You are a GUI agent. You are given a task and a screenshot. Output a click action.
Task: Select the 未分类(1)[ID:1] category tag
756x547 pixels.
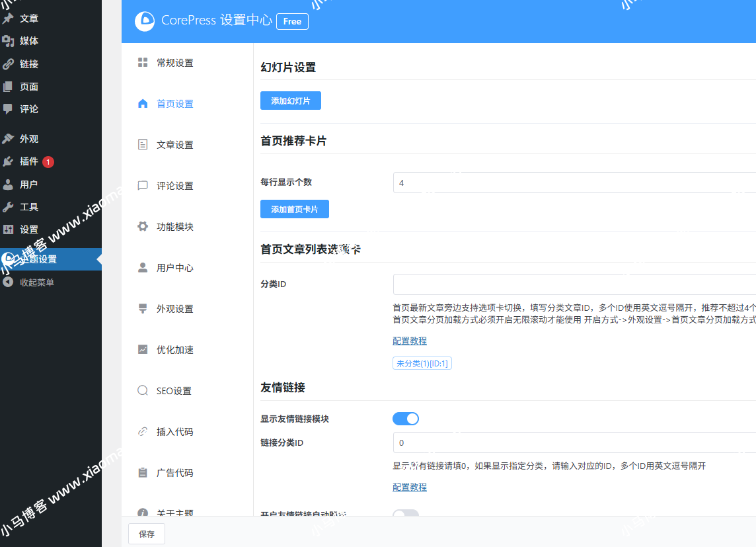[422, 363]
